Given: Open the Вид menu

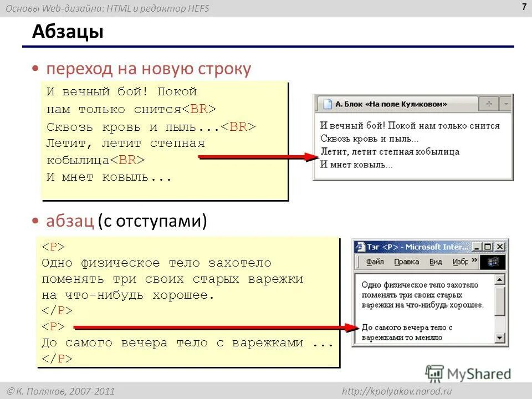Looking at the screenshot, I should tap(436, 262).
